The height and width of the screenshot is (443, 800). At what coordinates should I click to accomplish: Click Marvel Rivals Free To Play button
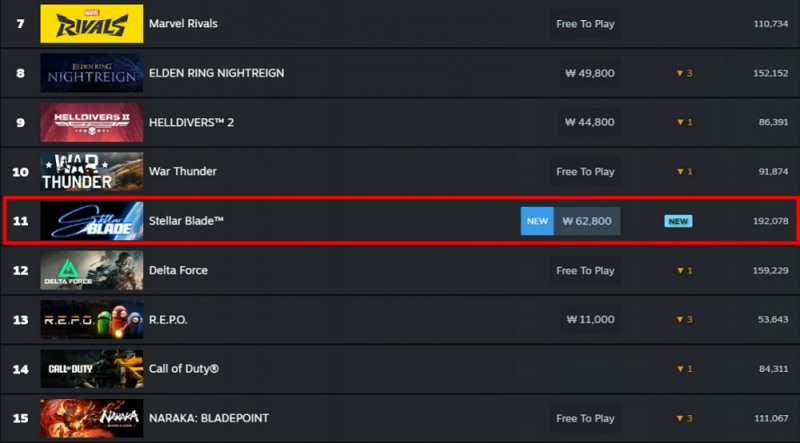585,23
